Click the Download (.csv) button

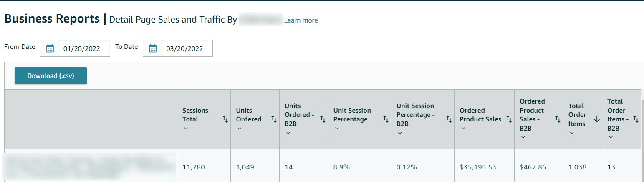[x=51, y=76]
